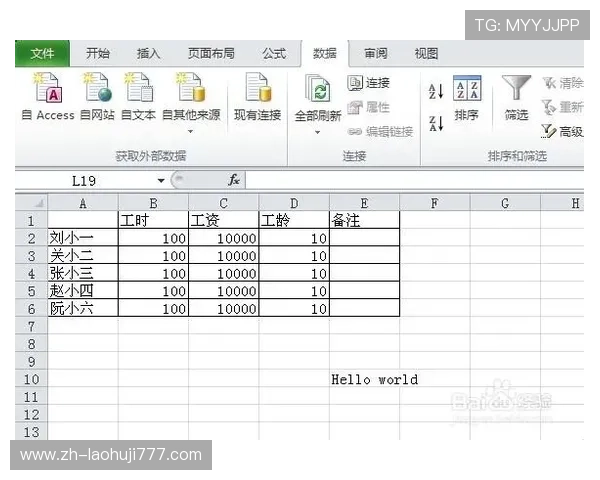Click the Properties (属性) command

click(368, 107)
